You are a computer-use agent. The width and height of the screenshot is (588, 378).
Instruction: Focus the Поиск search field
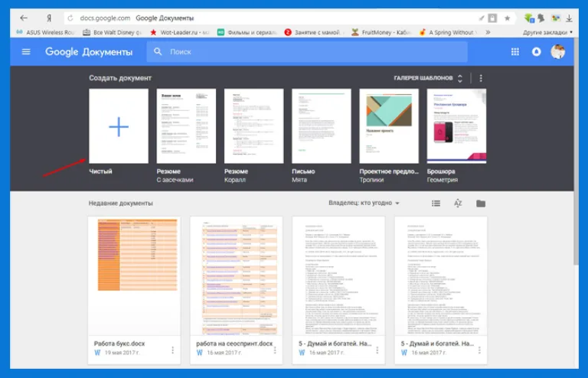(307, 52)
